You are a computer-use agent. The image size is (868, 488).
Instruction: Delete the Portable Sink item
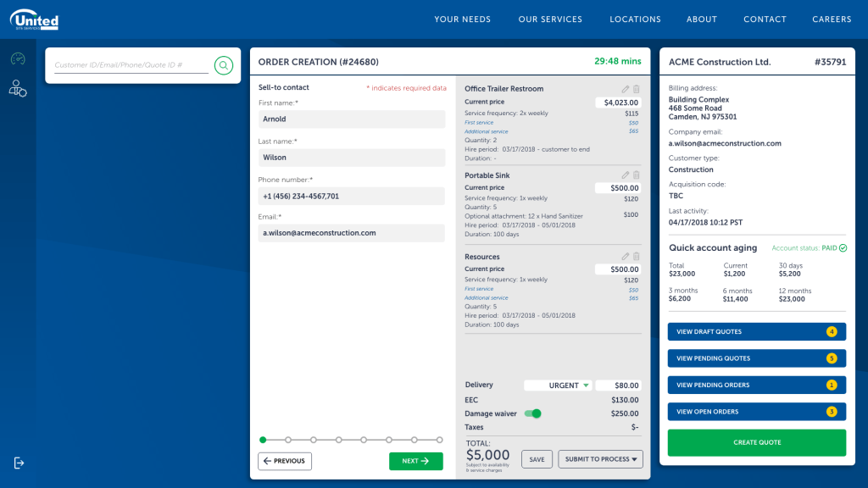click(637, 175)
